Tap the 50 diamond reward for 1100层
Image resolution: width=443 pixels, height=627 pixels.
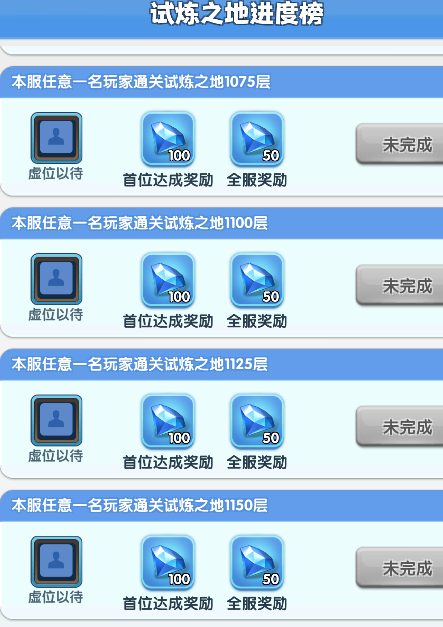pyautogui.click(x=257, y=280)
